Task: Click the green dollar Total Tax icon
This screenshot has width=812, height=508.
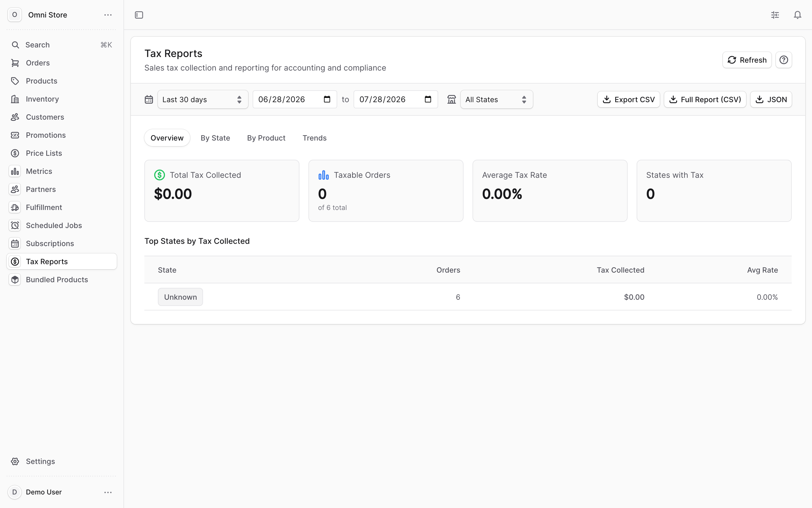Action: pyautogui.click(x=159, y=175)
